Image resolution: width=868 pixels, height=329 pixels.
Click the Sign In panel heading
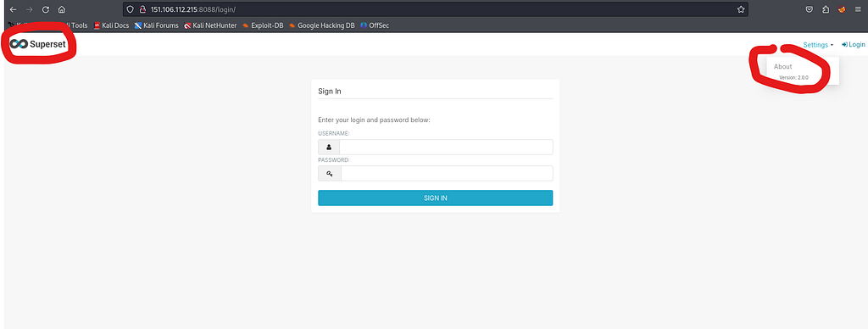pyautogui.click(x=330, y=92)
